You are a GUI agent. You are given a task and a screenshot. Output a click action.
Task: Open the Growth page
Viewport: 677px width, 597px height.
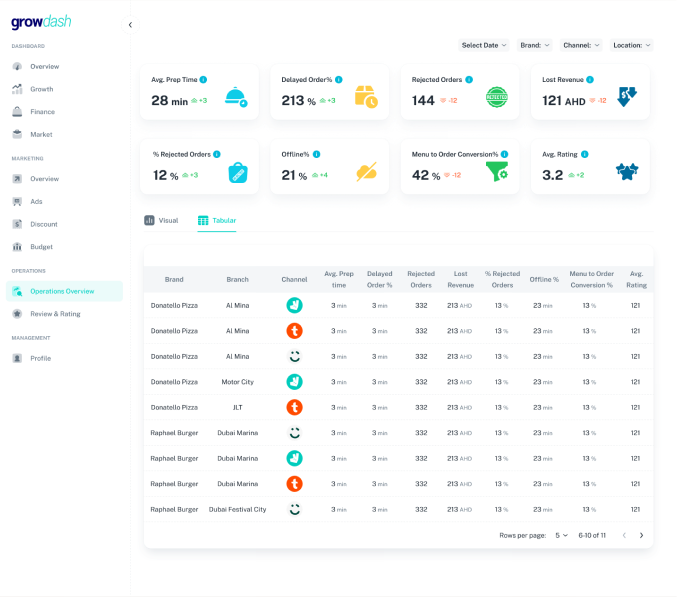coord(41,89)
